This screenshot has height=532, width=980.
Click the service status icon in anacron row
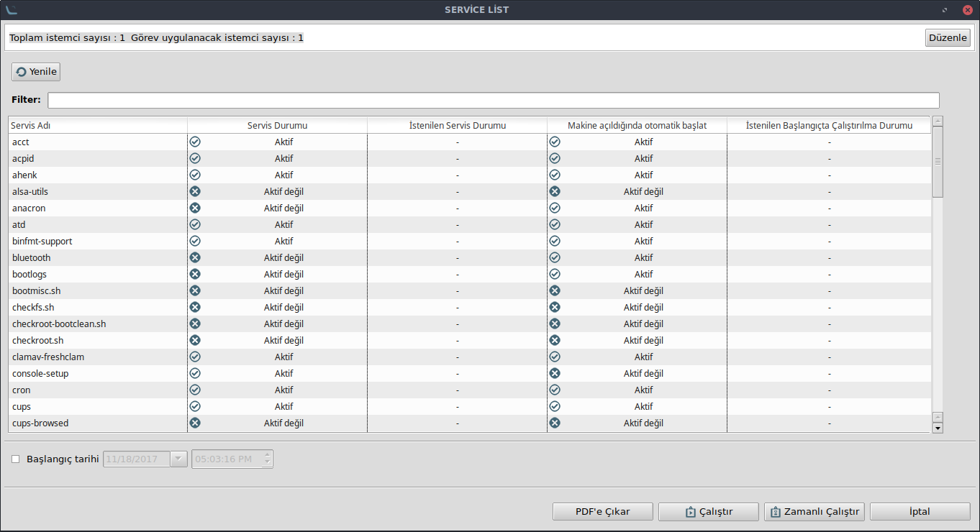[195, 208]
